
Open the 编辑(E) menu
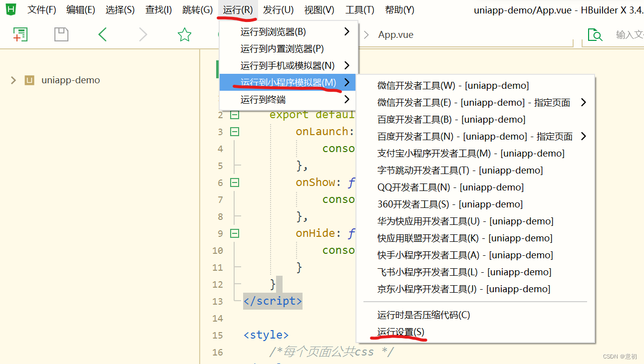click(81, 10)
